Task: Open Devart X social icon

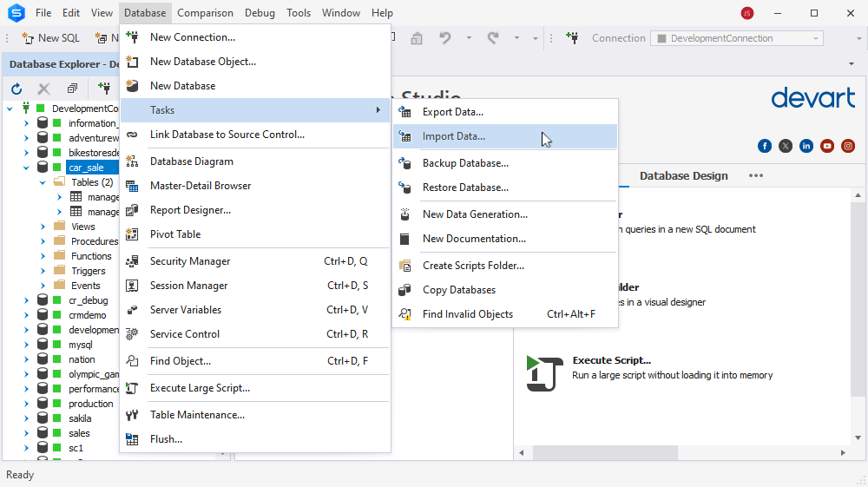Action: point(786,146)
